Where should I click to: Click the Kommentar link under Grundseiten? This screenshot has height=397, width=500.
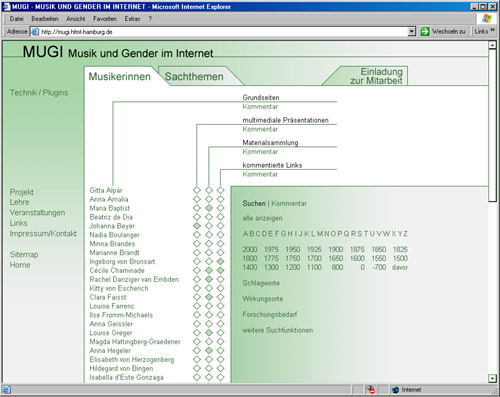tap(260, 107)
